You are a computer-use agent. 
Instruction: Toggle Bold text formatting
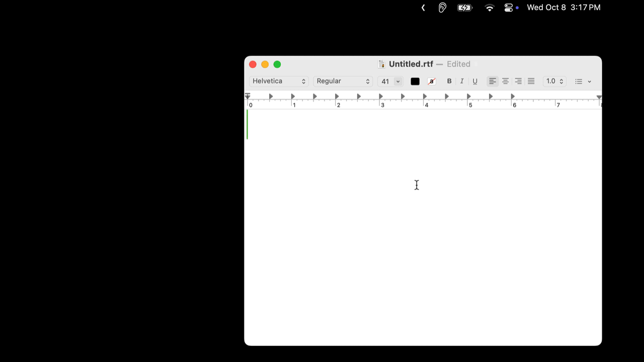(449, 81)
